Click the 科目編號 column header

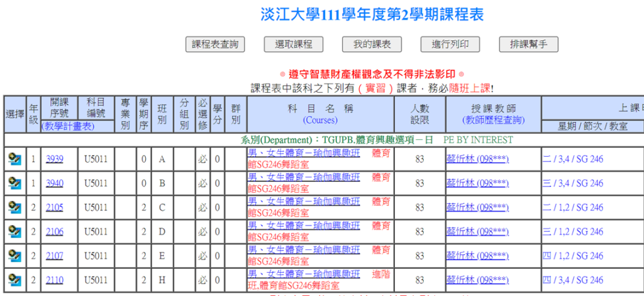[x=96, y=108]
